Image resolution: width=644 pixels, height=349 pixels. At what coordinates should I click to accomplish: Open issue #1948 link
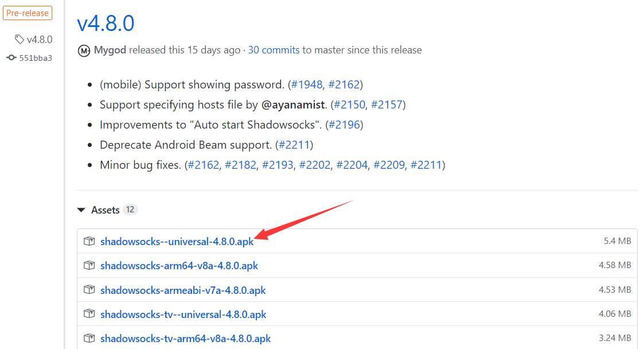click(x=307, y=84)
